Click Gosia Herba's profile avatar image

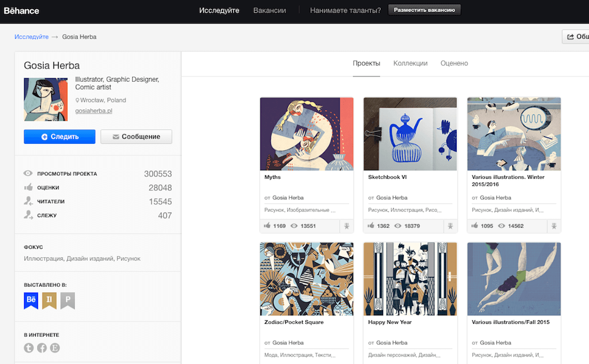[46, 99]
